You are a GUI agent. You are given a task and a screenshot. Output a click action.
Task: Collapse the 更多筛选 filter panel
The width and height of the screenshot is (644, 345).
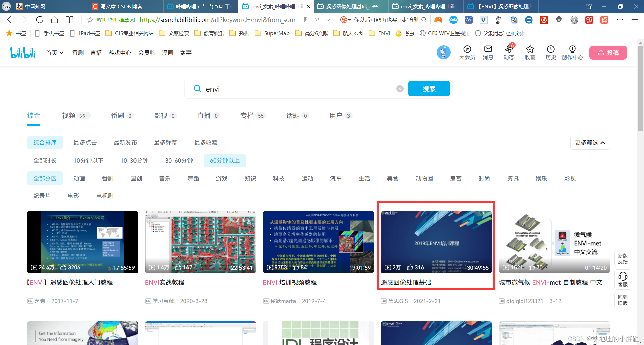[x=590, y=143]
